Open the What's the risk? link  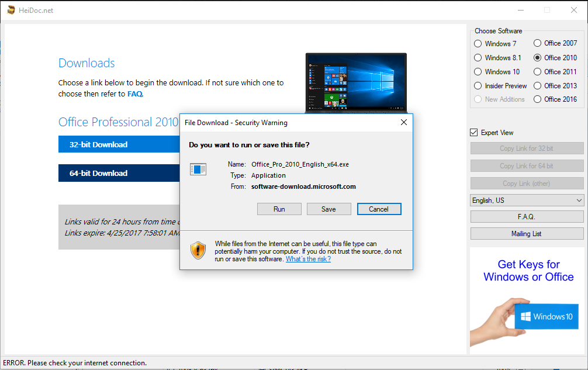pyautogui.click(x=308, y=259)
